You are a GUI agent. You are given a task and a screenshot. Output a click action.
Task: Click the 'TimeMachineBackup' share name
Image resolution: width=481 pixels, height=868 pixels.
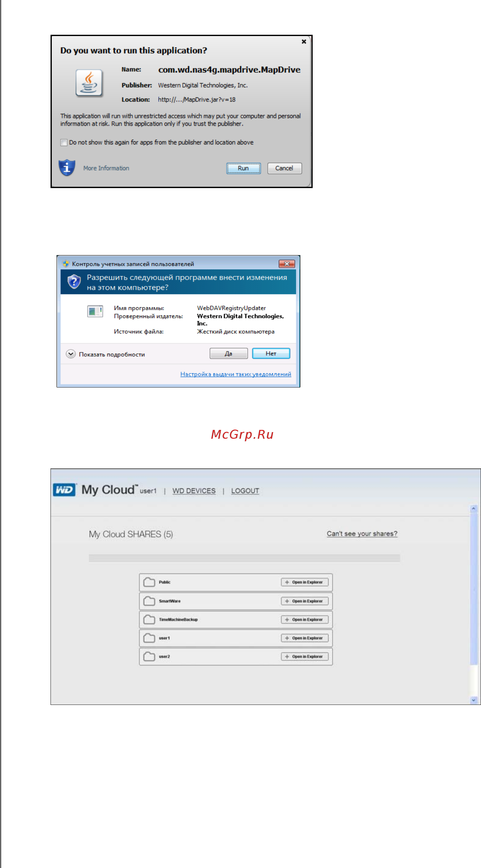178,620
